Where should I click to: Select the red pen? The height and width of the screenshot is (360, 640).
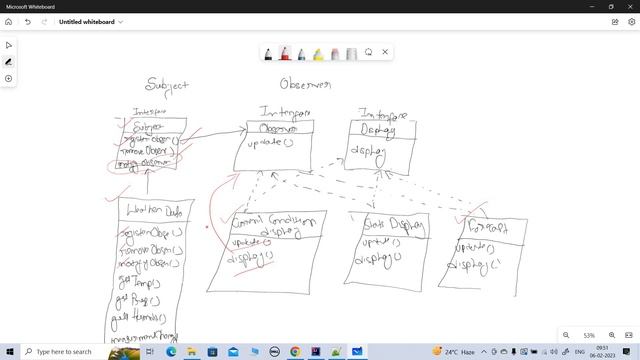click(285, 53)
